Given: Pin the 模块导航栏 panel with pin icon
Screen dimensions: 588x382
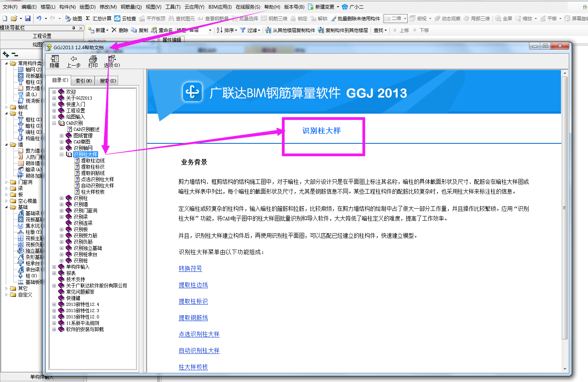Looking at the screenshot, I should pos(73,28).
